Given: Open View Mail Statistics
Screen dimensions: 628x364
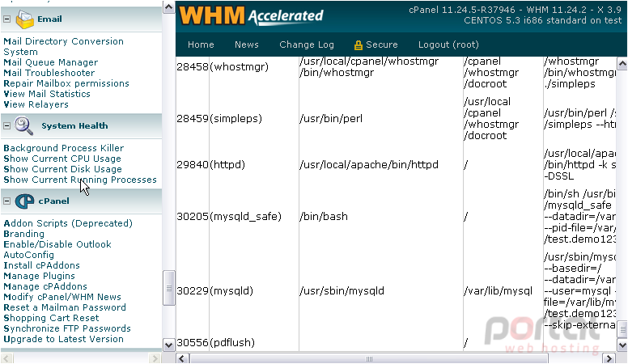Looking at the screenshot, I should click(x=47, y=94).
